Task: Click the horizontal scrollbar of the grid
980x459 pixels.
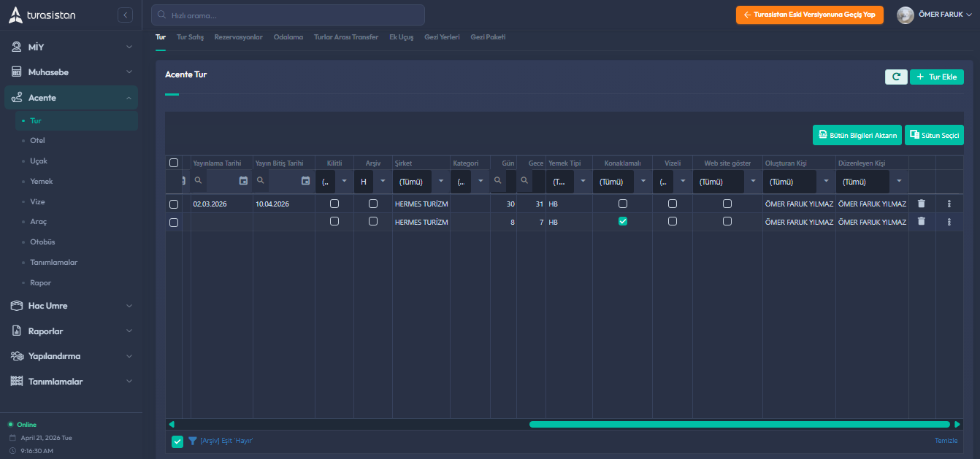Action: pos(738,424)
